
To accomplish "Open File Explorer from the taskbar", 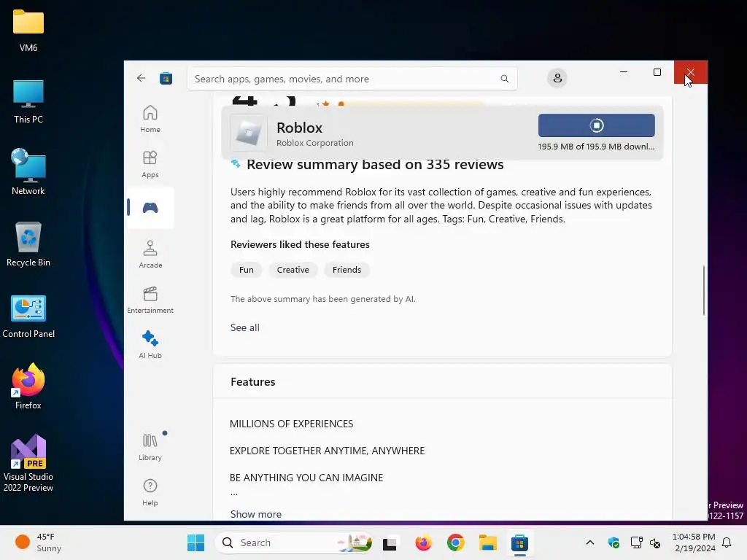I will coord(488,542).
